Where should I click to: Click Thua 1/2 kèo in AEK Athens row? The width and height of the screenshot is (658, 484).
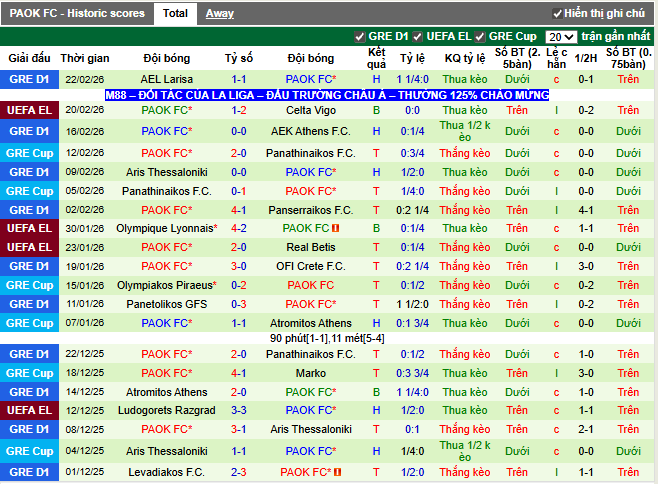click(x=465, y=131)
